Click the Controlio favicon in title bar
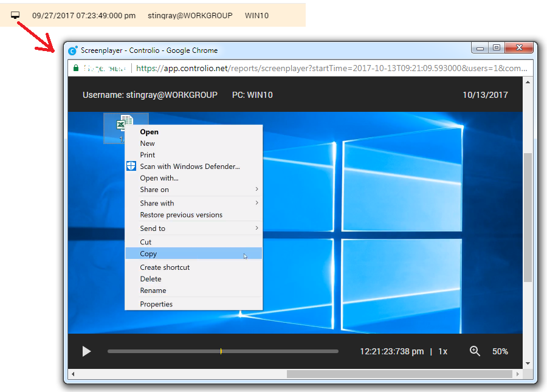 coord(73,50)
